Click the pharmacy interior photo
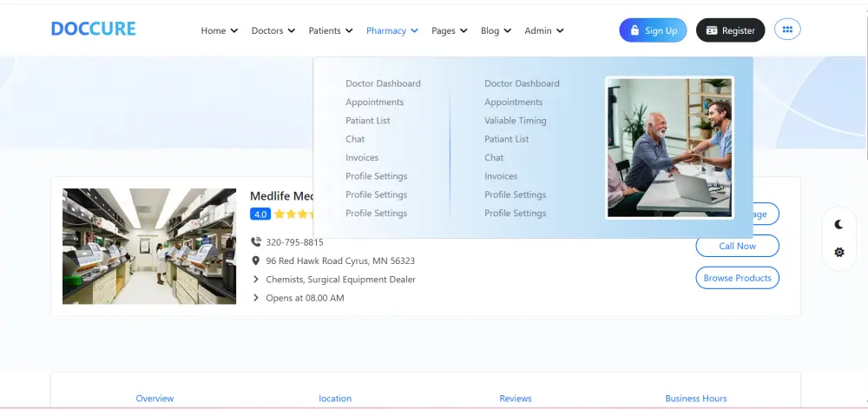 click(149, 247)
